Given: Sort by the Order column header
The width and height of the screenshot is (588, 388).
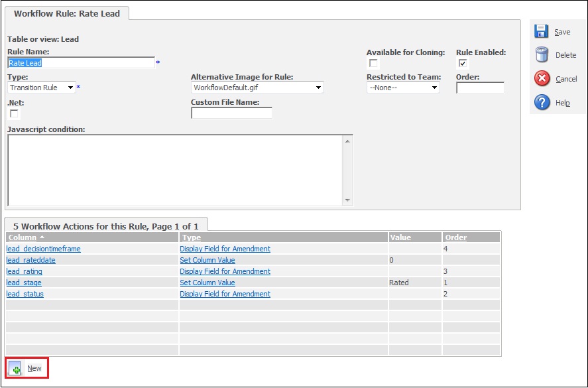Looking at the screenshot, I should point(456,237).
